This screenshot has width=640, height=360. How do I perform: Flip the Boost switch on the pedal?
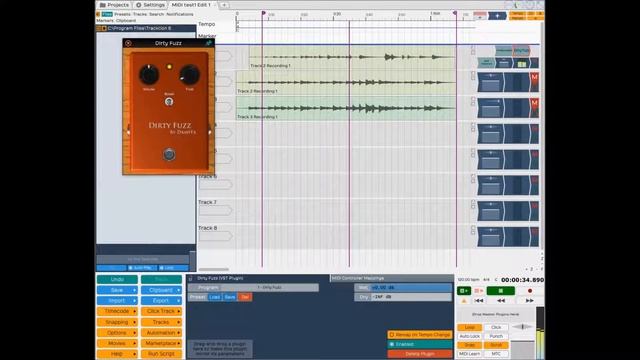pyautogui.click(x=169, y=102)
